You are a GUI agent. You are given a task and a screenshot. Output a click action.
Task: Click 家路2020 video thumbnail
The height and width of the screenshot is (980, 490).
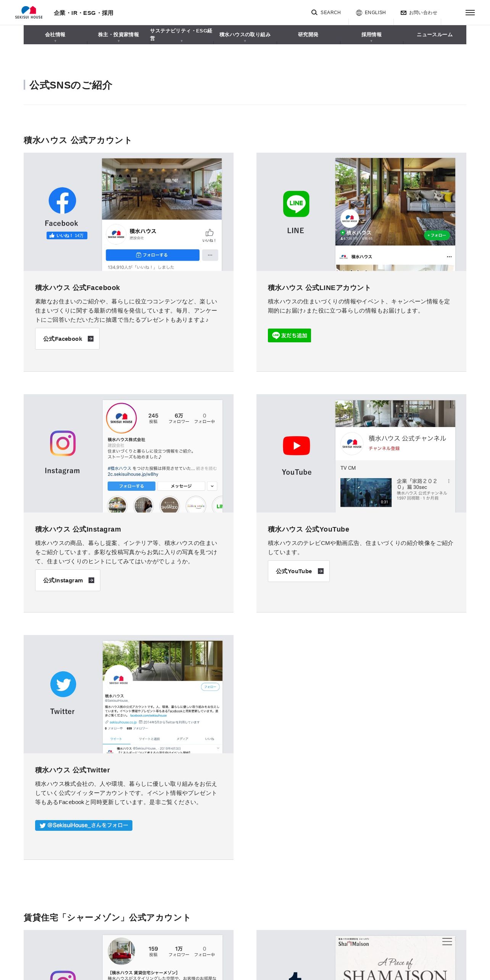(x=366, y=492)
